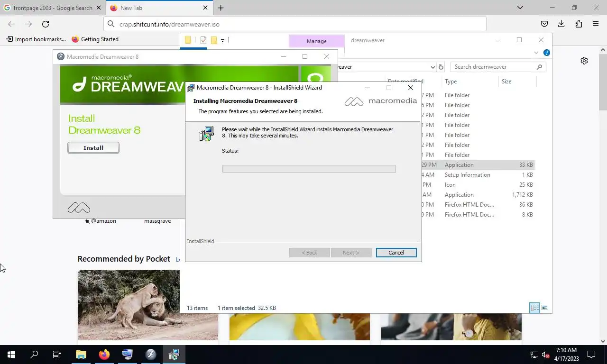This screenshot has height=364, width=607.
Task: Reload the Firefox page
Action: tap(46, 24)
